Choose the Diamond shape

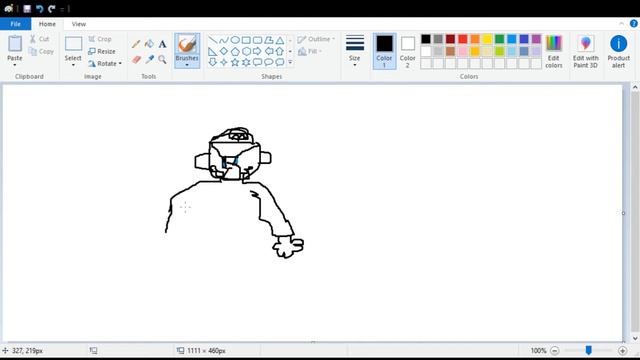(x=224, y=51)
